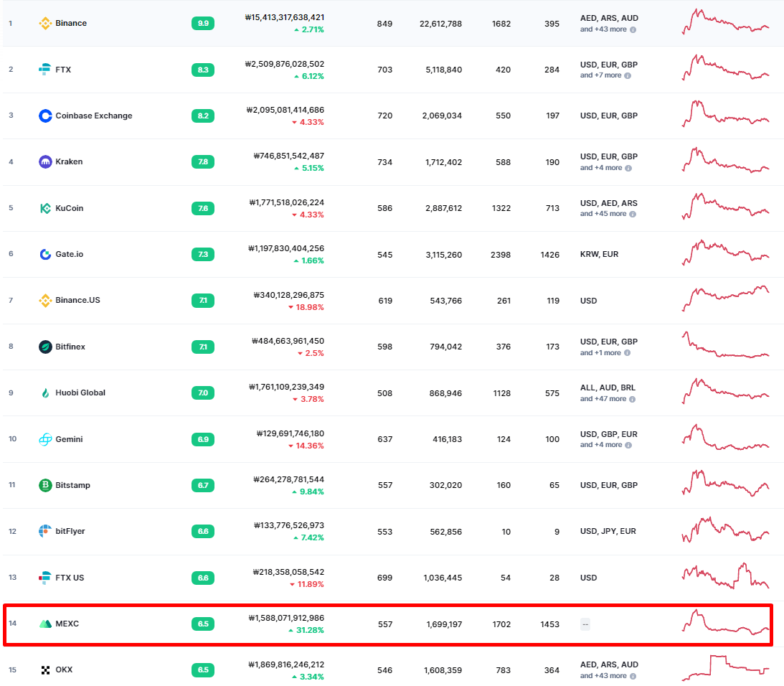Click the Huobi Global markets count 1128
Screen dimensions: 784x686
coord(502,393)
